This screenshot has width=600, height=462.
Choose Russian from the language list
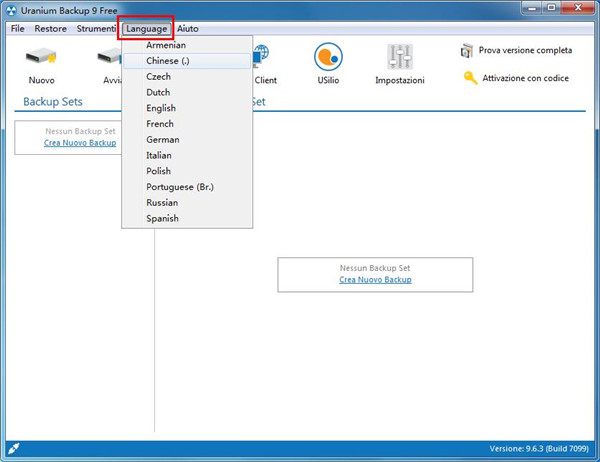(187, 202)
